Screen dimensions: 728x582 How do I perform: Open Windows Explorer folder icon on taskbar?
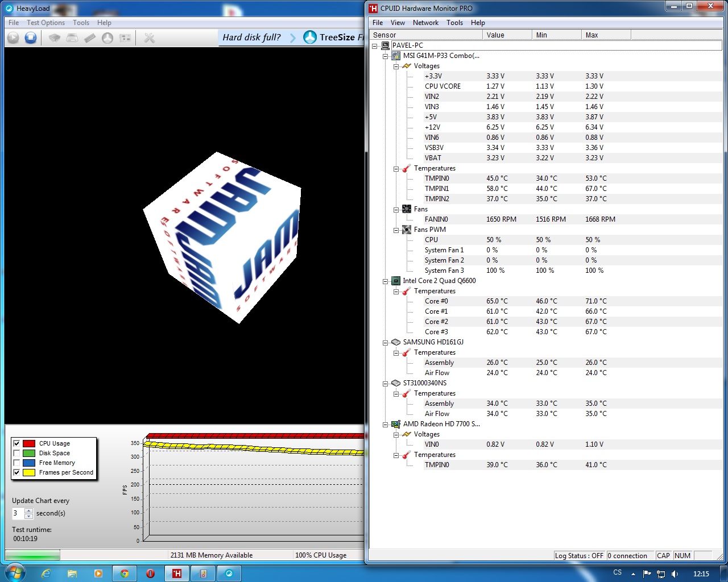point(72,573)
